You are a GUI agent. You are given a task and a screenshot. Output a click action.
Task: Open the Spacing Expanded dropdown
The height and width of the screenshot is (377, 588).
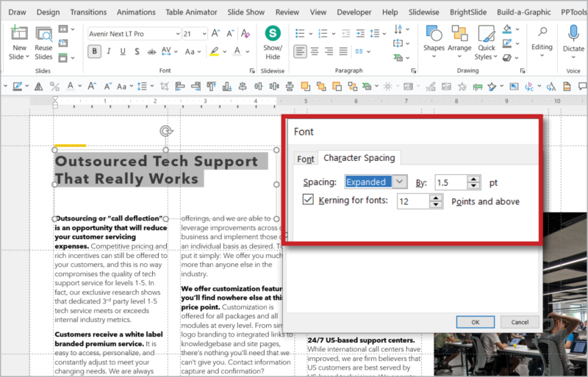pos(400,182)
